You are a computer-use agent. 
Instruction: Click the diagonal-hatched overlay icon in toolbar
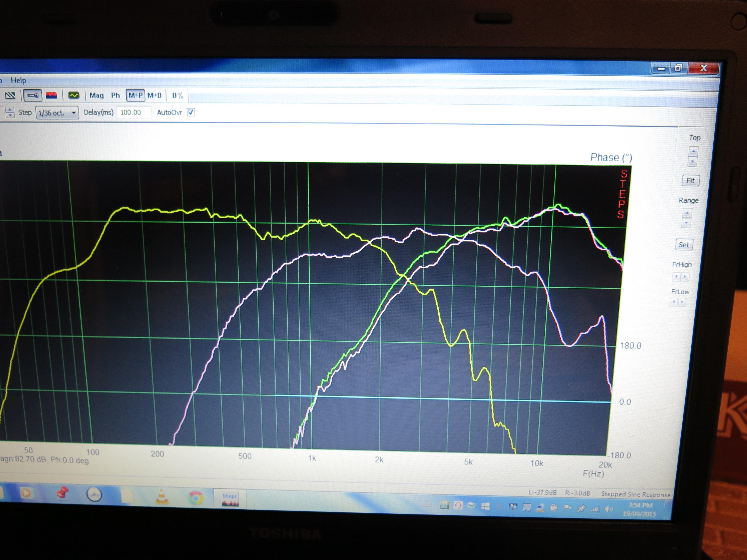point(10,96)
